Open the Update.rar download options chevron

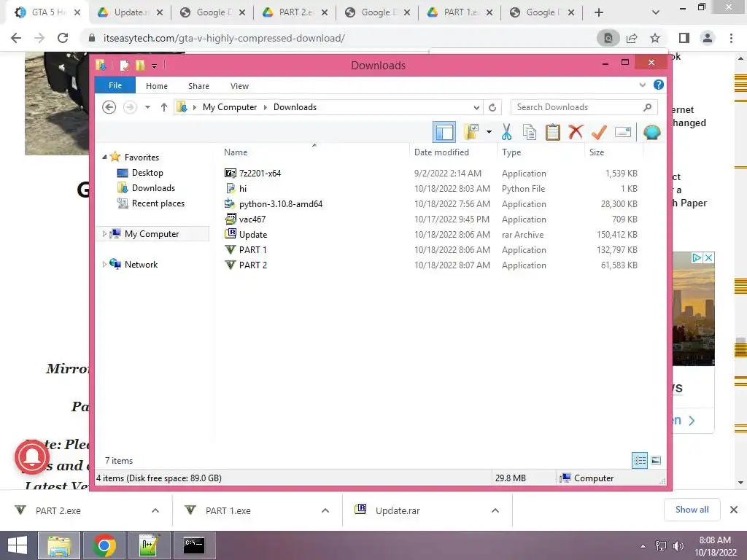pyautogui.click(x=495, y=510)
